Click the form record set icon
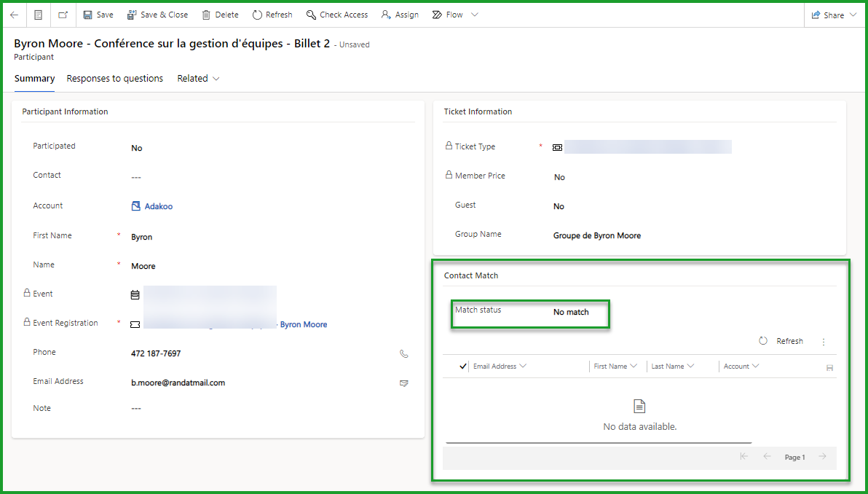The height and width of the screenshot is (494, 868). pos(39,15)
